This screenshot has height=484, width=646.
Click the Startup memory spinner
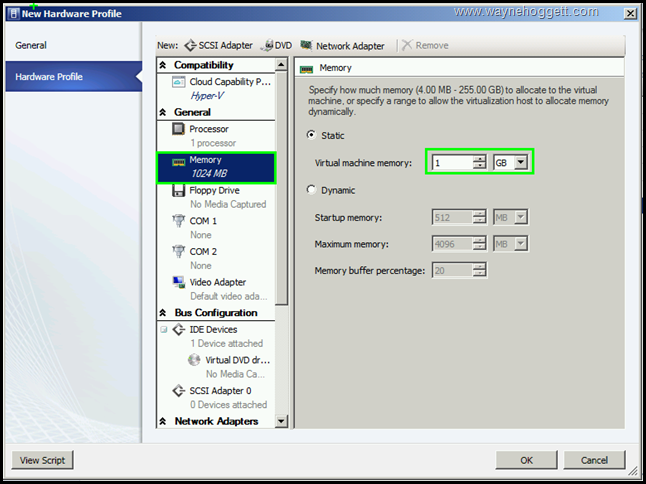pyautogui.click(x=479, y=217)
